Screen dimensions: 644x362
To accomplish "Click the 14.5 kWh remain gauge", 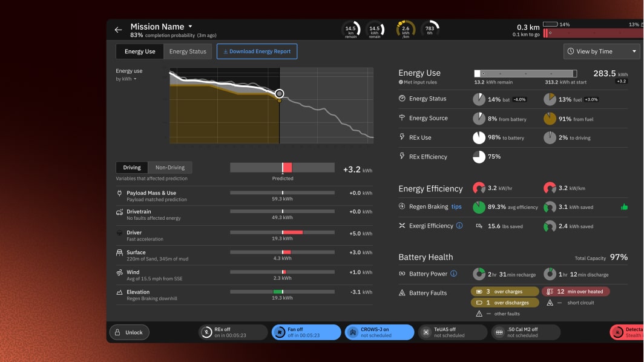I will coord(375,30).
